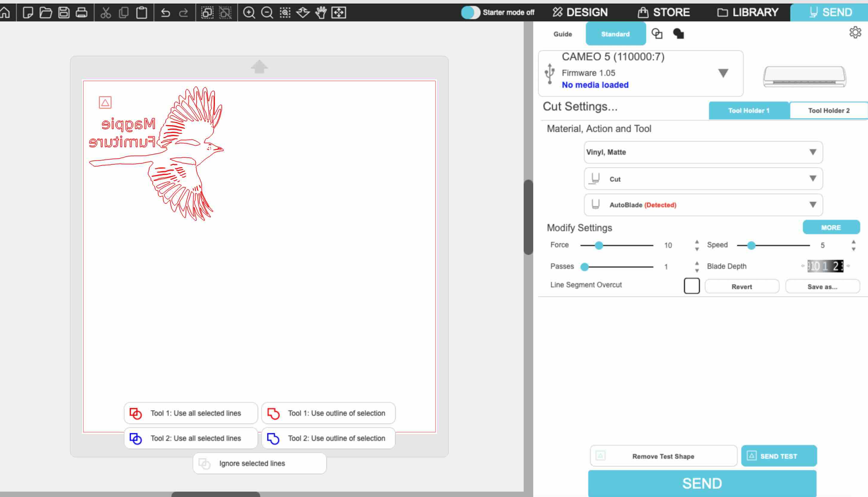Click the Action by Line Color icon
The width and height of the screenshot is (868, 497).
click(657, 33)
